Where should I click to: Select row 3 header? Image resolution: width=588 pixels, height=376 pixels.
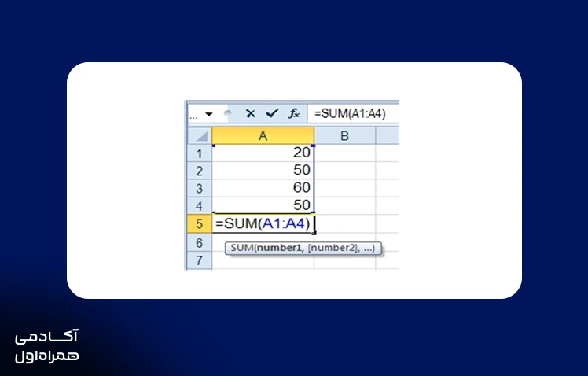click(x=200, y=188)
